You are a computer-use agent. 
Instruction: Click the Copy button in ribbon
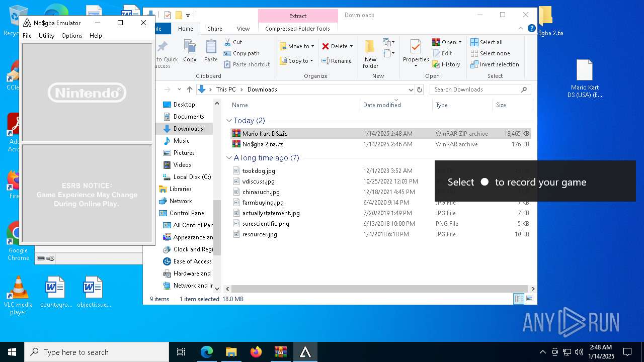tap(190, 51)
